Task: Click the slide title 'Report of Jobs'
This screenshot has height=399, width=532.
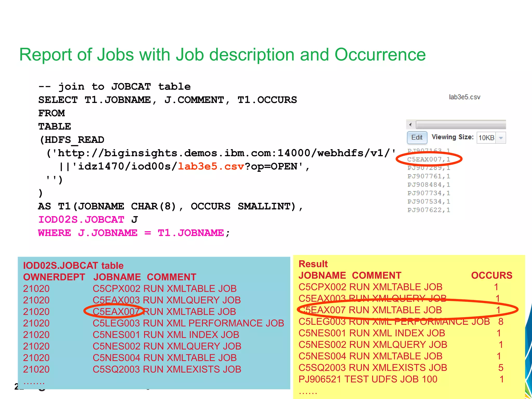Action: (x=223, y=55)
